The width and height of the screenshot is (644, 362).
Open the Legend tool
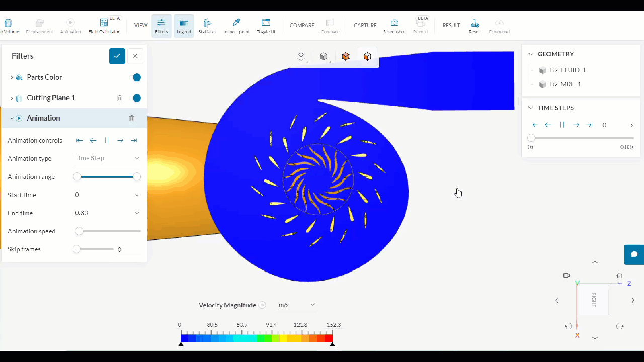click(183, 25)
